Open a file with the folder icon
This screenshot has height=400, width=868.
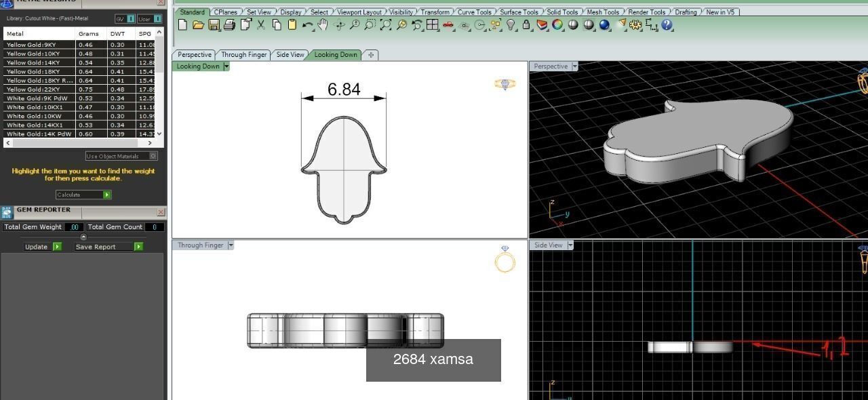198,25
